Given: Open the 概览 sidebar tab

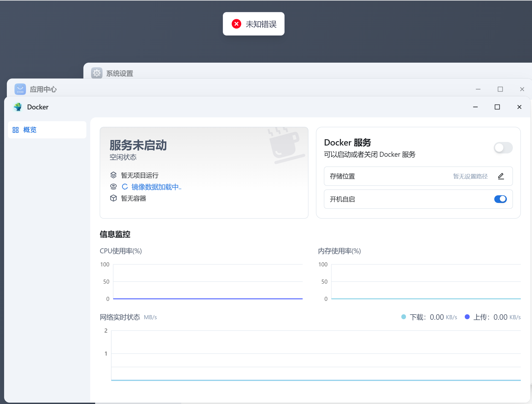Looking at the screenshot, I should [x=47, y=130].
